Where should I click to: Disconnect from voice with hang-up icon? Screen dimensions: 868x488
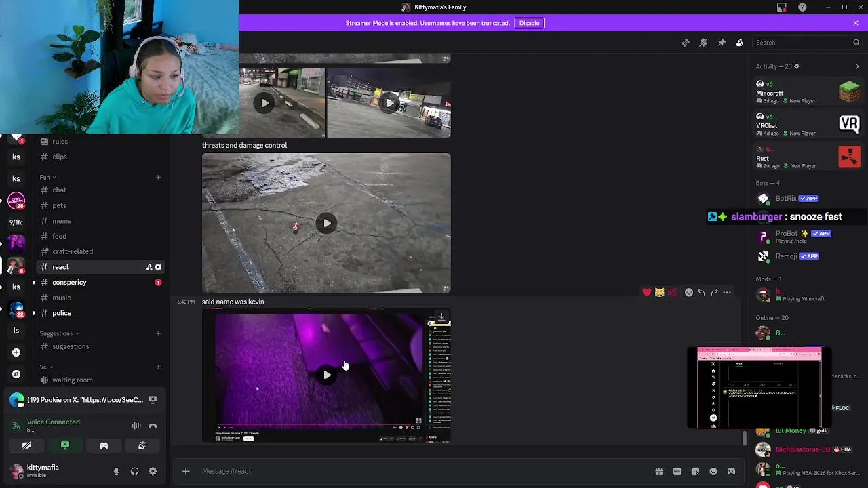153,426
